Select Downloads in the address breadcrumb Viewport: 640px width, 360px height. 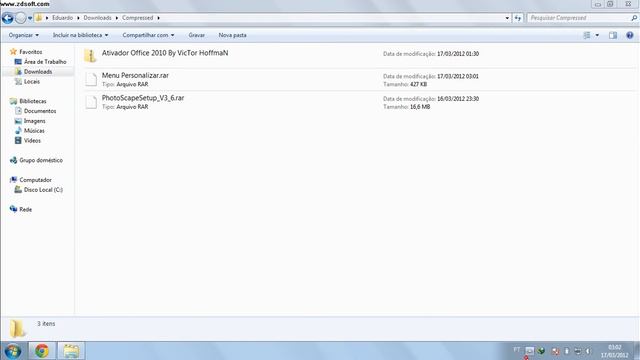click(x=97, y=18)
